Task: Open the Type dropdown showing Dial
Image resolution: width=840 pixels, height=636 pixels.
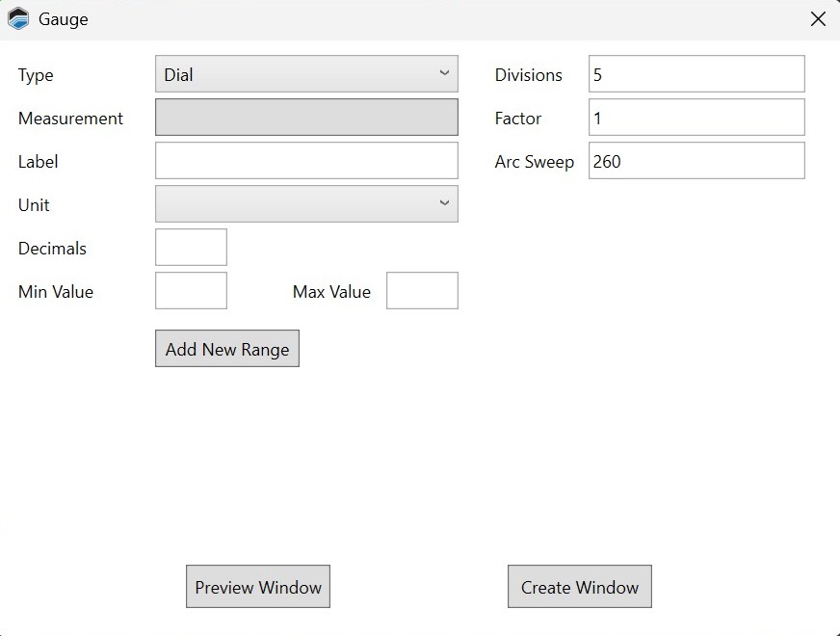Action: [x=306, y=74]
